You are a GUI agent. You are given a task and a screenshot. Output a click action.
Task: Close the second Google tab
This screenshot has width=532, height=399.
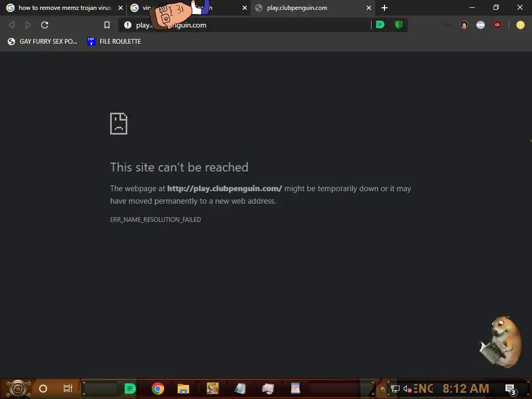click(245, 8)
